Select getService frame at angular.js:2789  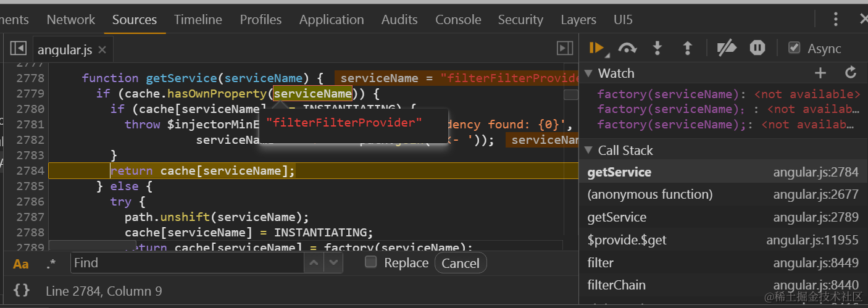pyautogui.click(x=723, y=217)
